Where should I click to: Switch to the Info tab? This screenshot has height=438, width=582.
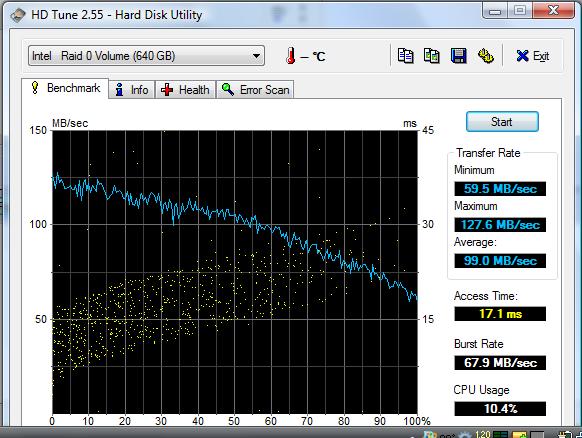point(132,90)
